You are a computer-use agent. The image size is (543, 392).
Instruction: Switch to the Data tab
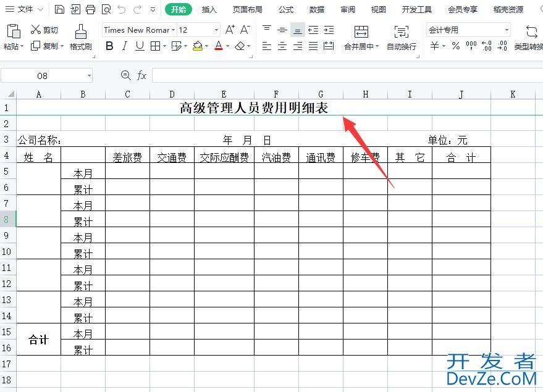317,10
